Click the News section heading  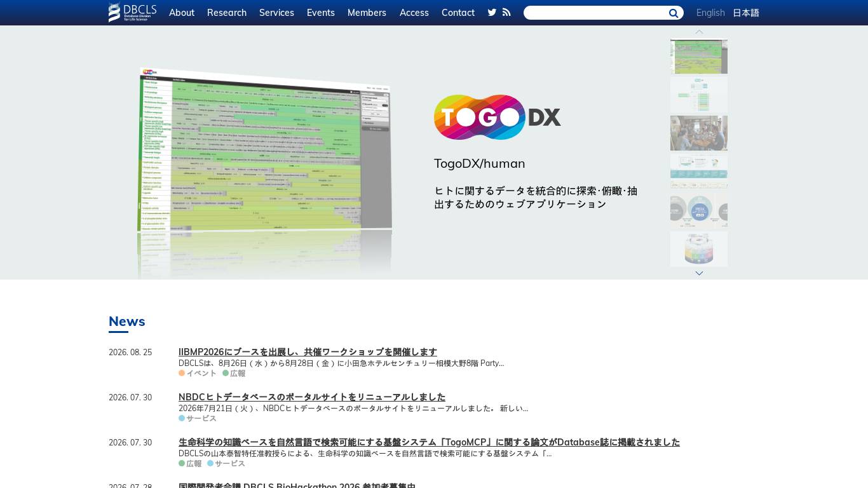(127, 322)
